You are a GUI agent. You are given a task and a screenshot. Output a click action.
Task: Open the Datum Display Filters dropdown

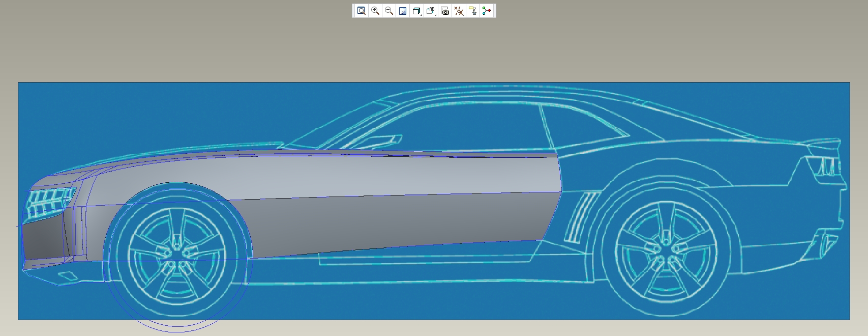(x=459, y=11)
